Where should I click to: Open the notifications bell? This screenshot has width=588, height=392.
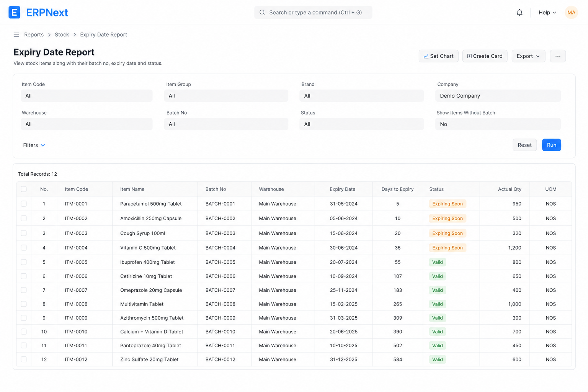[519, 13]
